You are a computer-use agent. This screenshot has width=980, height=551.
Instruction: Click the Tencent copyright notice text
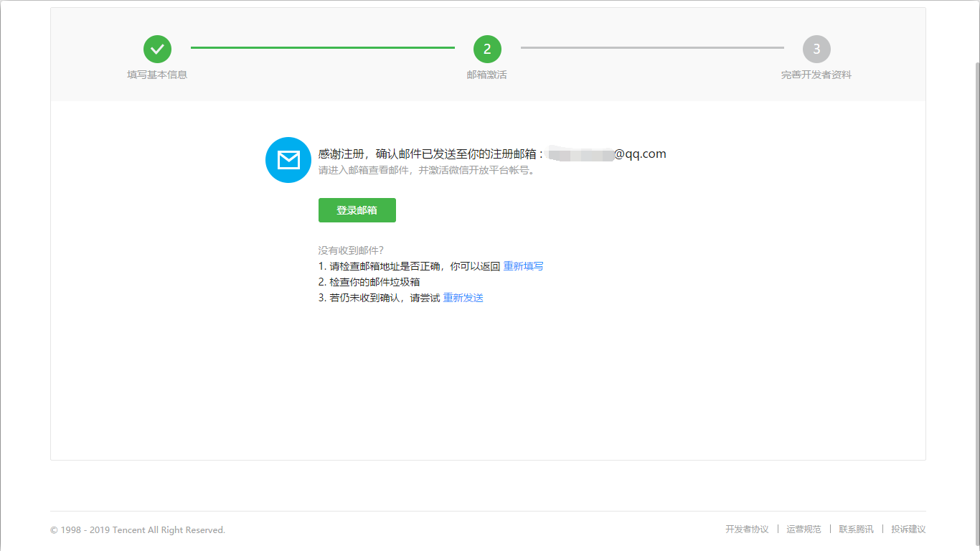(x=136, y=529)
